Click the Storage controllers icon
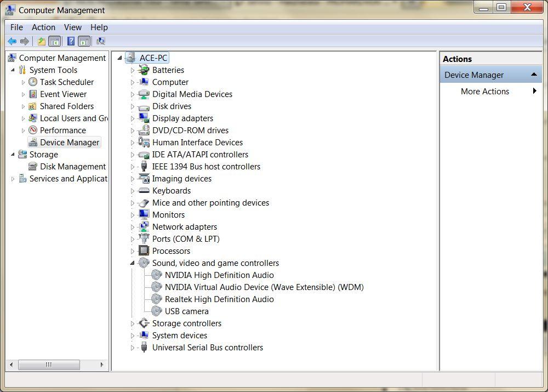 click(x=144, y=323)
